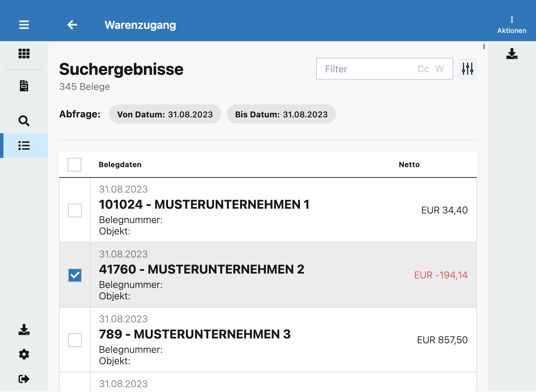Open settings gear in sidebar
The height and width of the screenshot is (392, 536).
[24, 354]
